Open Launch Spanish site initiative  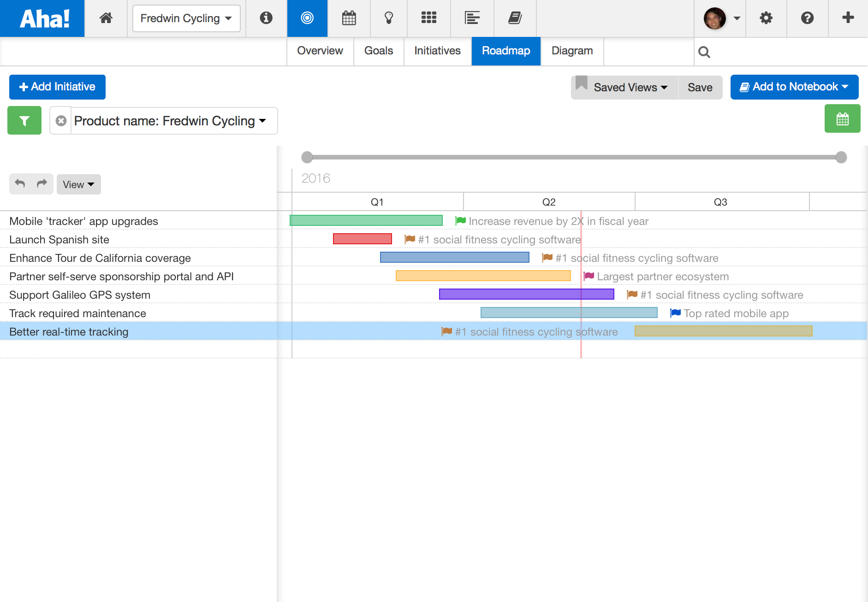point(59,240)
